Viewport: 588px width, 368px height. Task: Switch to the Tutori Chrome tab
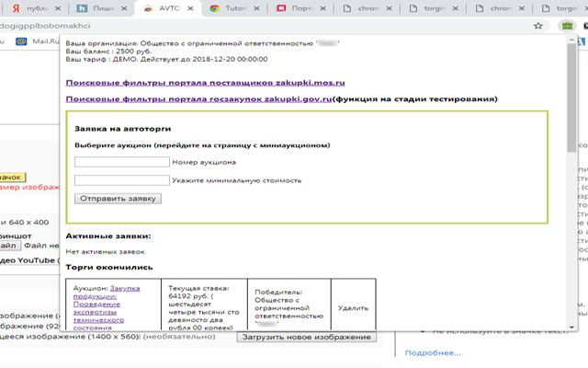pyautogui.click(x=234, y=8)
